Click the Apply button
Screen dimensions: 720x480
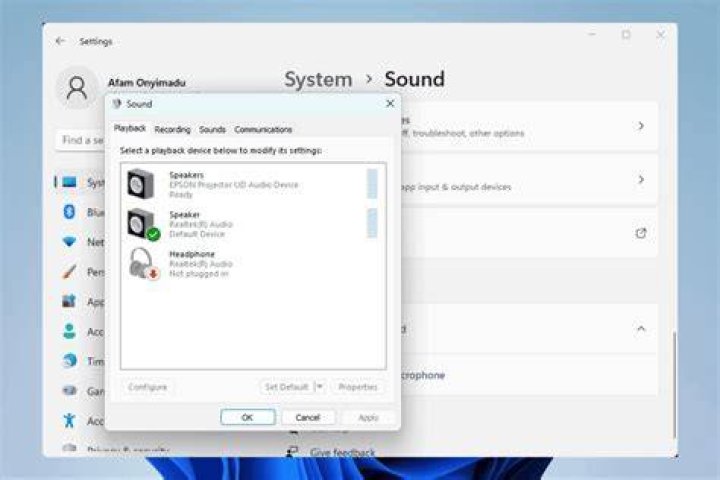click(368, 417)
